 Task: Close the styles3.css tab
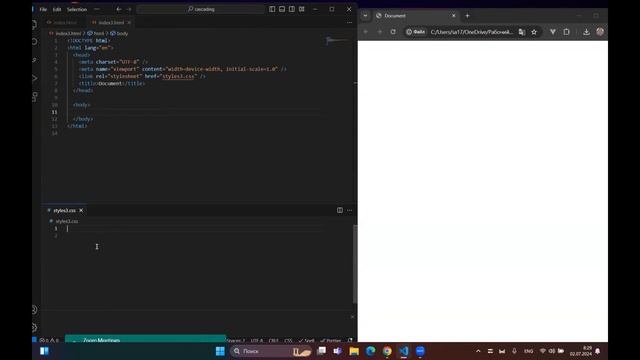pos(81,210)
